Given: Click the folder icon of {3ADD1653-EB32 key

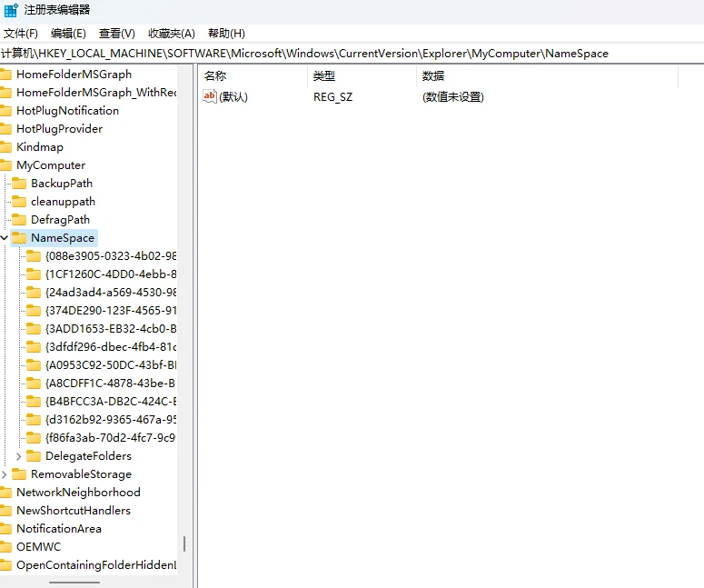Looking at the screenshot, I should point(34,329).
